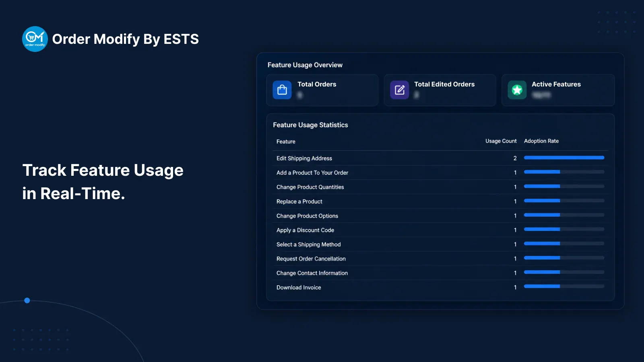The width and height of the screenshot is (644, 362).
Task: Click the Edit Shipping Address adoption bar
Action: pos(564,158)
